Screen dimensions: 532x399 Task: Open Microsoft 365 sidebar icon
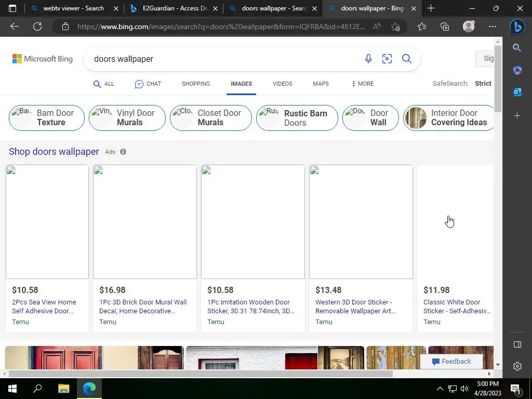click(517, 70)
